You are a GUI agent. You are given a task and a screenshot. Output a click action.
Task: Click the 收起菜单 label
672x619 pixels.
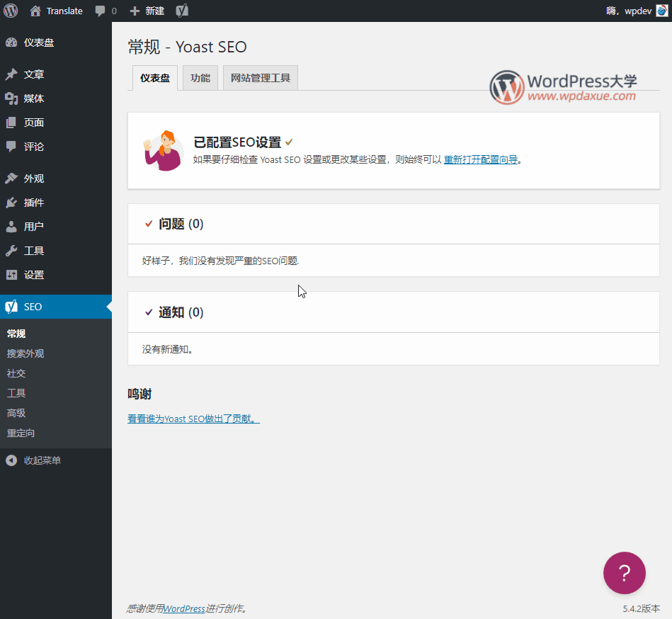[42, 460]
